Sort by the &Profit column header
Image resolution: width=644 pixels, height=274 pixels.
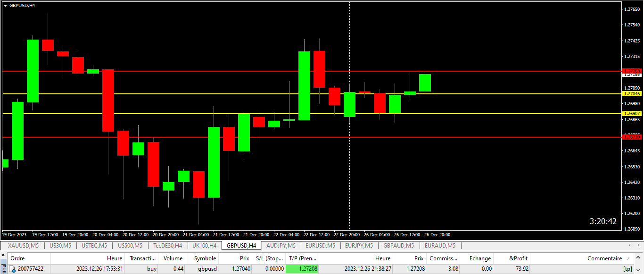point(512,258)
